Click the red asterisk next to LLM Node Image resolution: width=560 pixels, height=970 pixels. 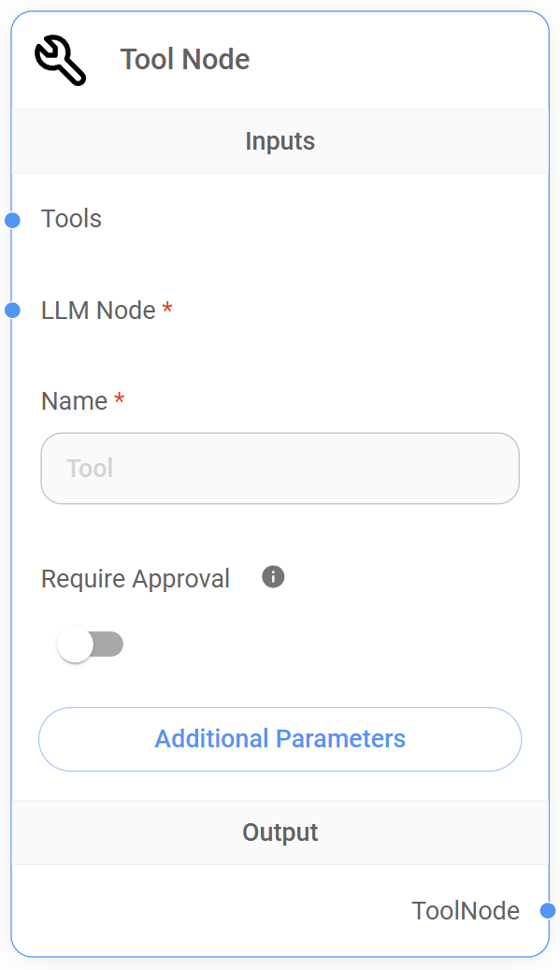pos(167,308)
